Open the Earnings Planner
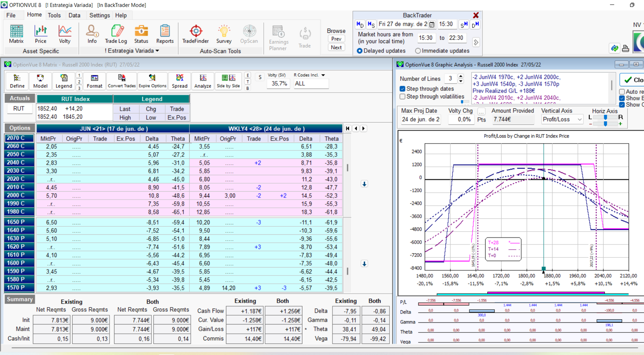The height and width of the screenshot is (355, 644). tap(278, 38)
